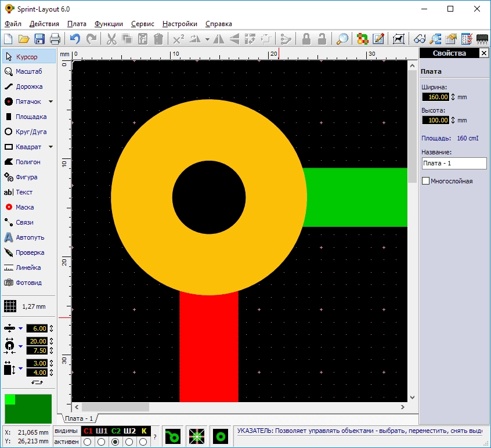Select the Текст tool
491x448 pixels.
(x=29, y=192)
